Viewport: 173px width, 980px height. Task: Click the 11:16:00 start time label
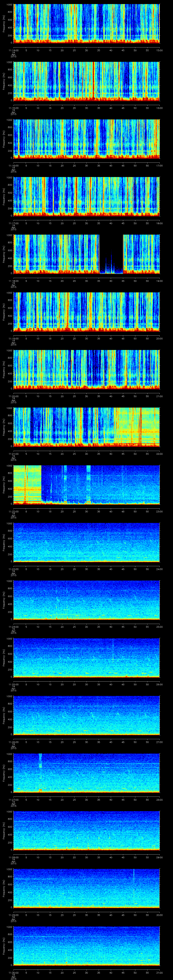coord(13,166)
